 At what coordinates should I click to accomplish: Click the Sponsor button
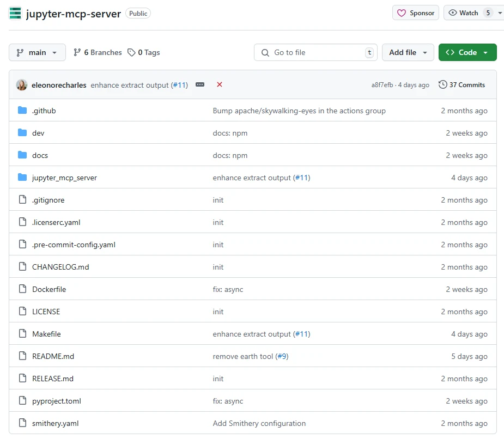(x=415, y=13)
